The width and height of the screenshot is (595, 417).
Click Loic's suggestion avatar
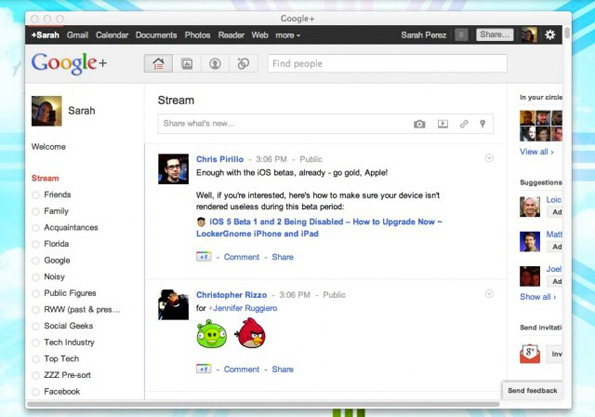pyautogui.click(x=530, y=207)
